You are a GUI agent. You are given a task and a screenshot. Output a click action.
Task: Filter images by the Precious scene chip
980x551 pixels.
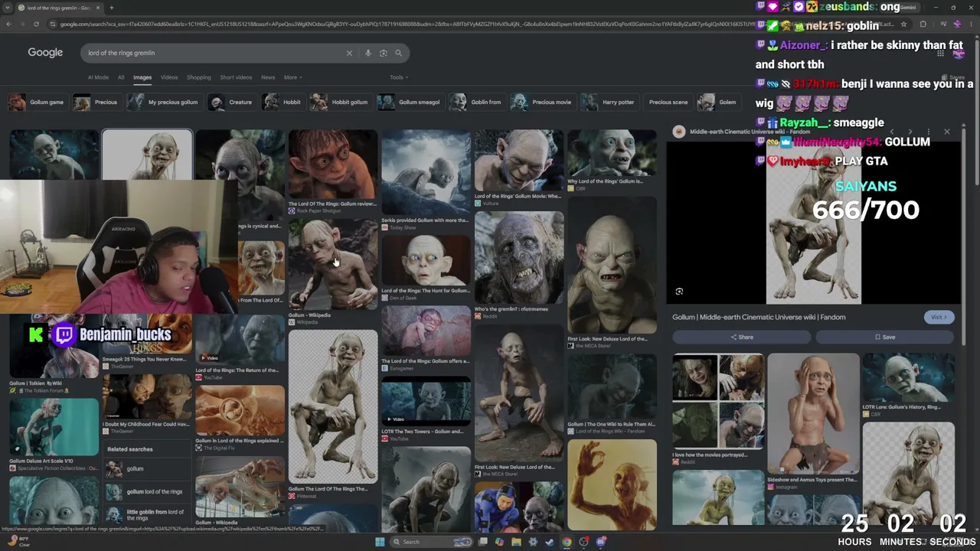coord(668,102)
